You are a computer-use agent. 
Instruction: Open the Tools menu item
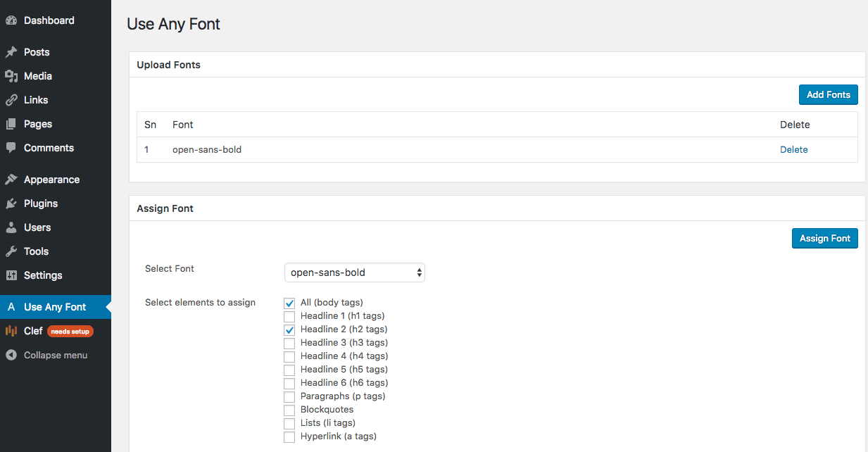coord(56,251)
